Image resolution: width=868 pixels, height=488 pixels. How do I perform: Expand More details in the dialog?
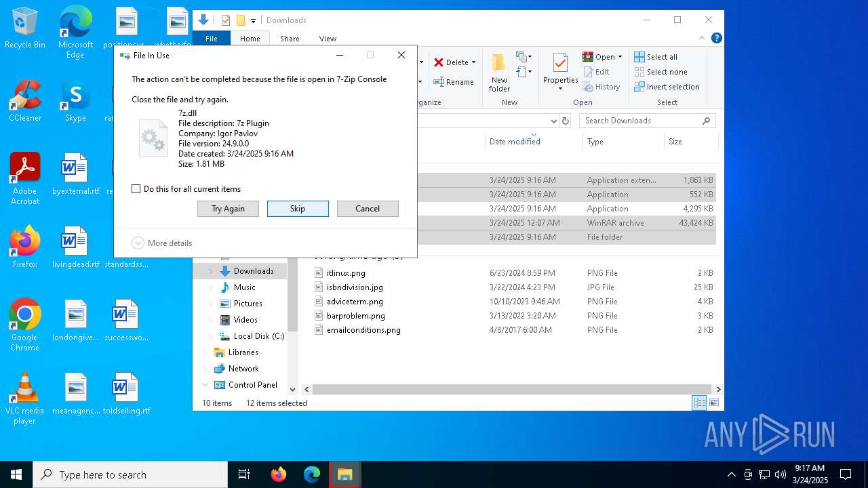tap(162, 243)
